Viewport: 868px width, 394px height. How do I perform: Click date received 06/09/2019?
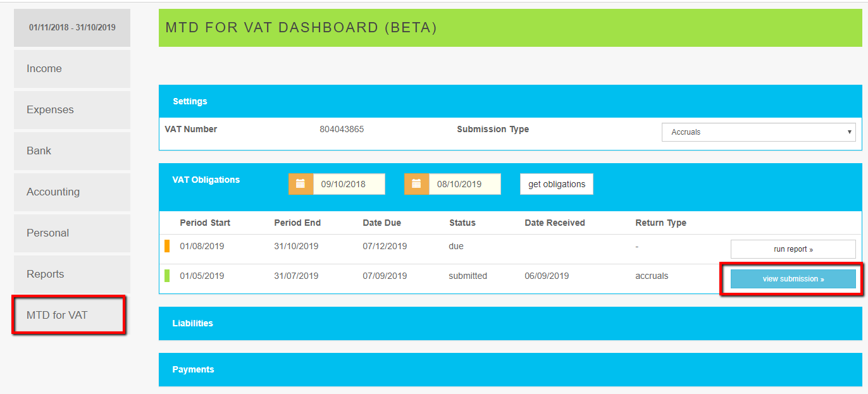click(x=547, y=276)
